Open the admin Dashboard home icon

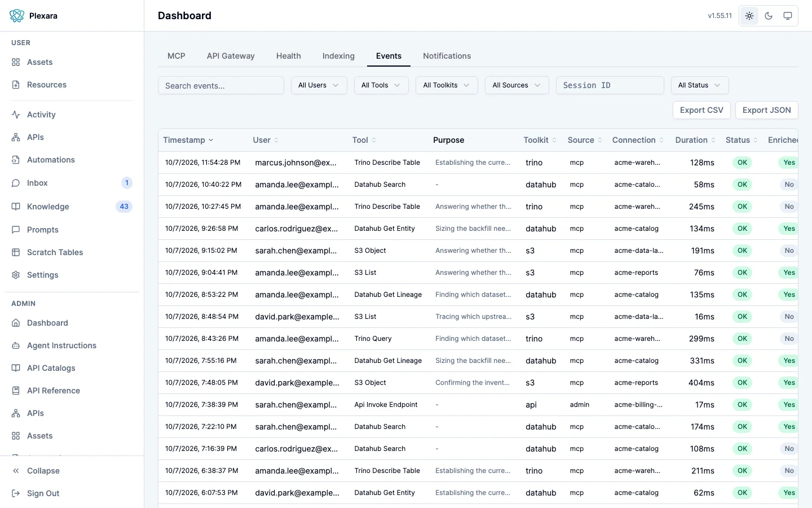[x=16, y=323]
